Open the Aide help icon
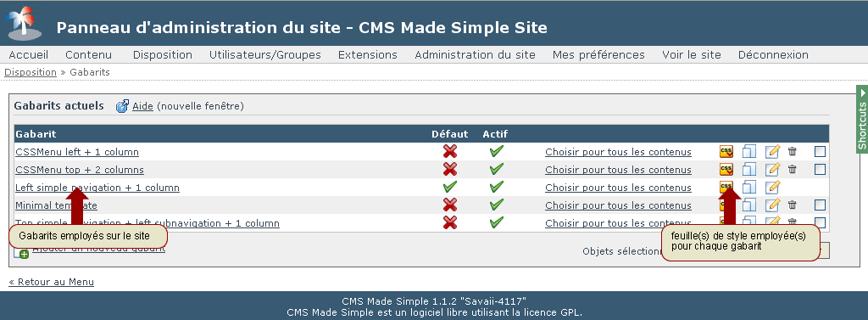The image size is (868, 320). (122, 106)
